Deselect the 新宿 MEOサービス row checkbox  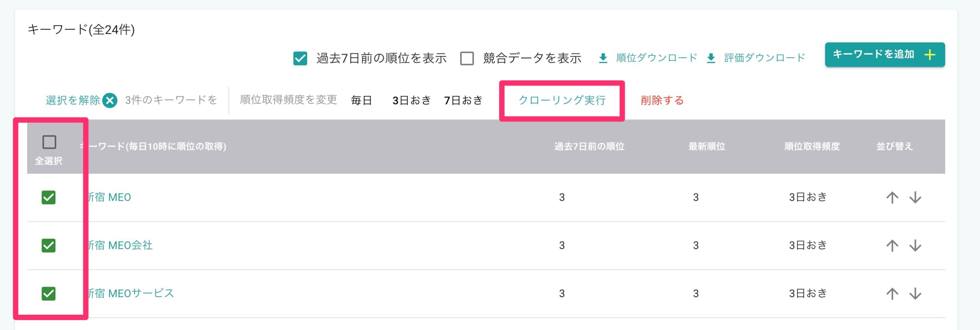pos(49,294)
